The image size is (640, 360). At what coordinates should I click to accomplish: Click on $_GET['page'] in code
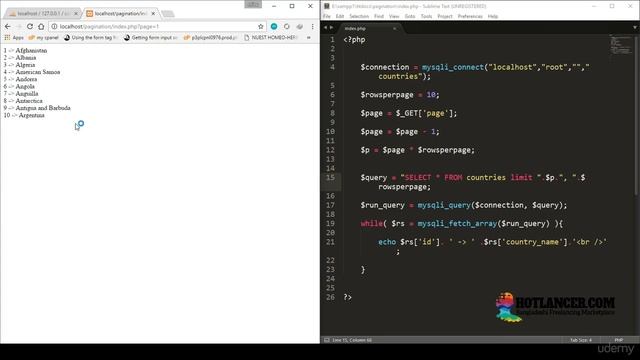click(x=424, y=113)
